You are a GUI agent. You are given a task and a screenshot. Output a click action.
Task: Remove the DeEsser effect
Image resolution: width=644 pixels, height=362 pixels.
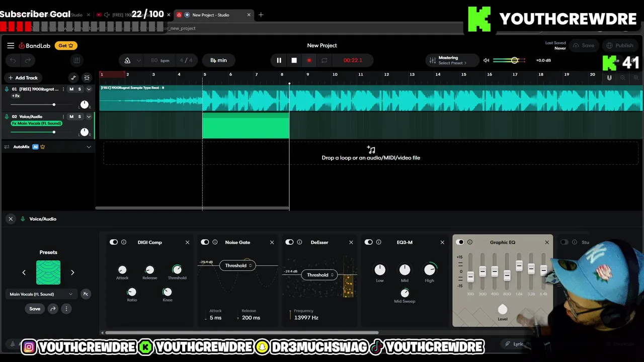tap(351, 242)
